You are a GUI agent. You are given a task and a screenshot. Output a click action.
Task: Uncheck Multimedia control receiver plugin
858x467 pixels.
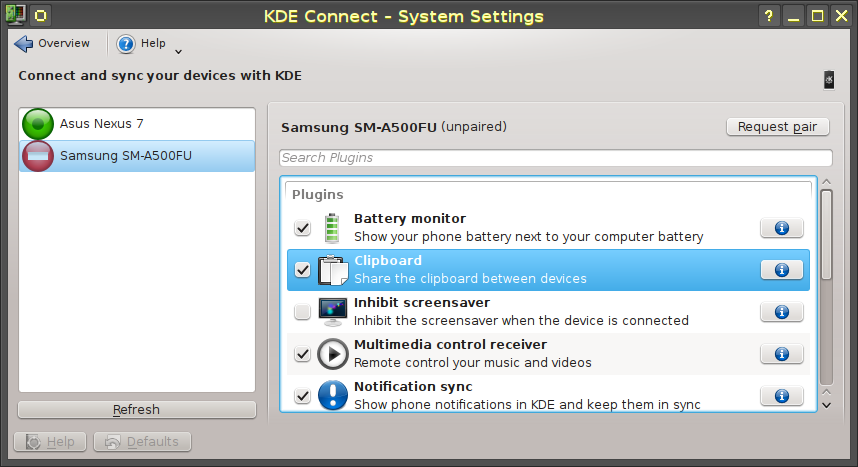pyautogui.click(x=303, y=354)
